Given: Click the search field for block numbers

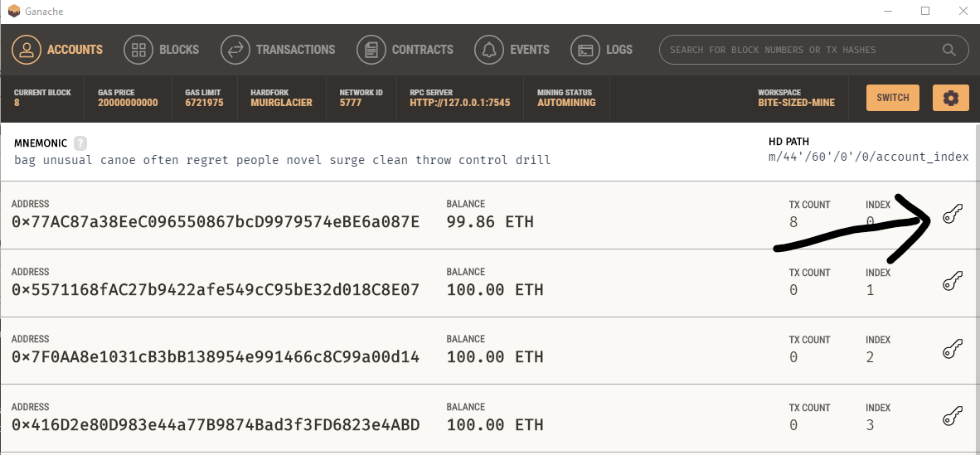Looking at the screenshot, I should 813,50.
